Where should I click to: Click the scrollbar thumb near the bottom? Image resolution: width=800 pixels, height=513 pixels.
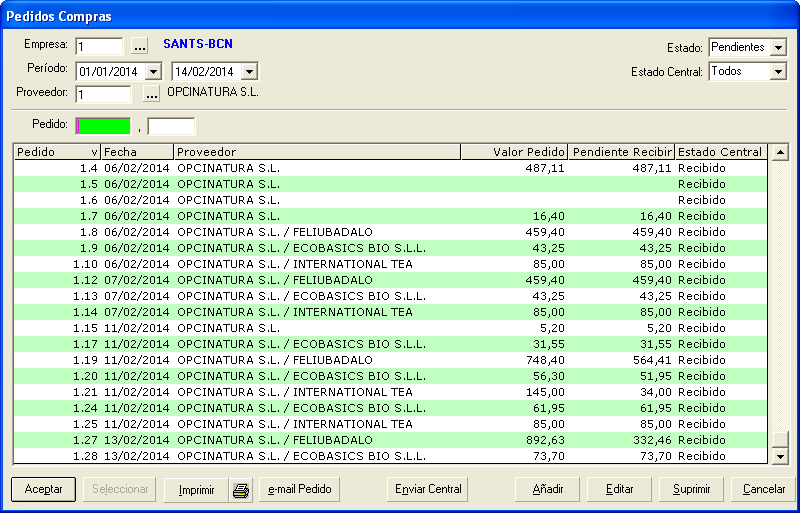[x=780, y=439]
